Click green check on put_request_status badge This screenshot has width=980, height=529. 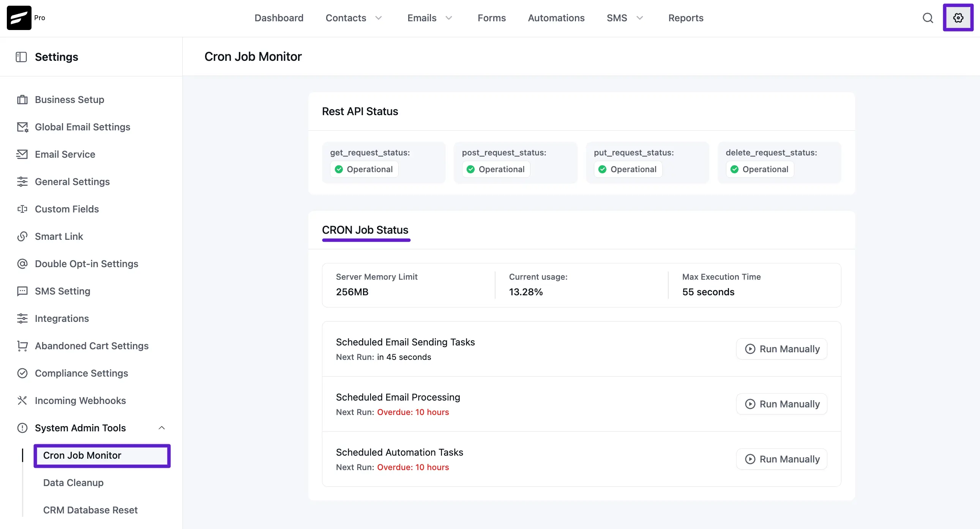click(x=602, y=169)
